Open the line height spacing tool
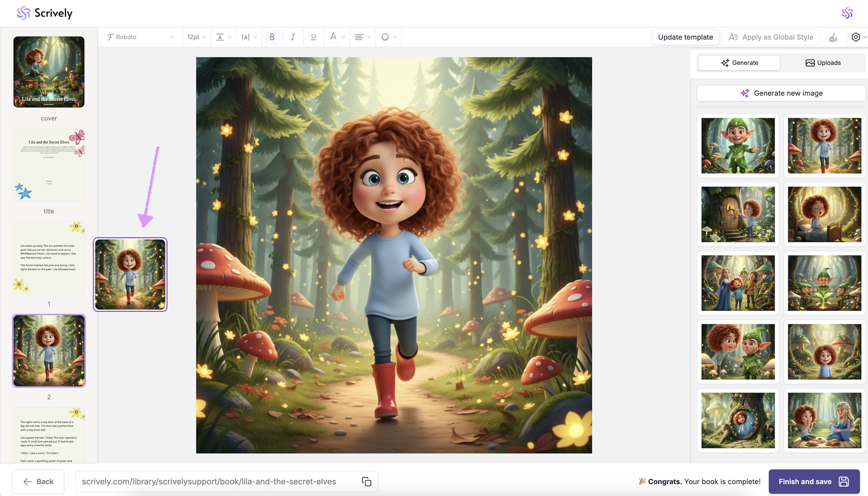Image resolution: width=868 pixels, height=496 pixels. coord(223,37)
